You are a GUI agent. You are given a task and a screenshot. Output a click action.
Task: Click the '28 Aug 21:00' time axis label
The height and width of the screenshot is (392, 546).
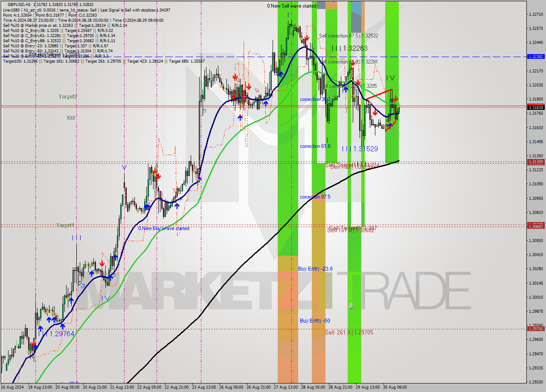(340, 387)
